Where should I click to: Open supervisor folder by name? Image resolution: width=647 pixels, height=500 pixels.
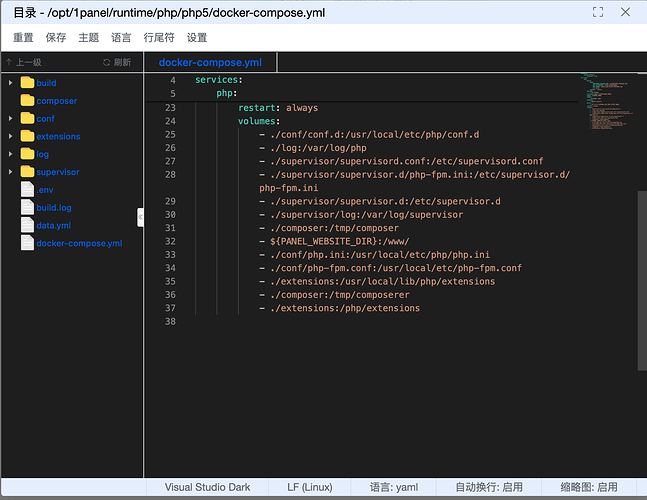[x=58, y=172]
